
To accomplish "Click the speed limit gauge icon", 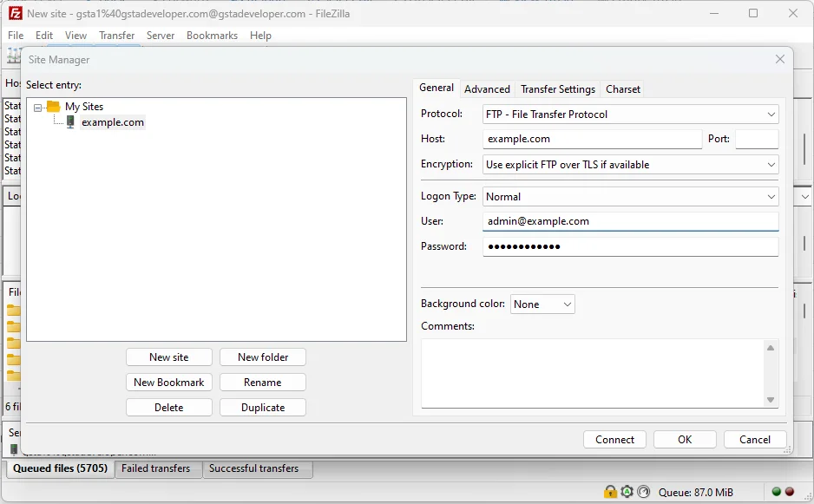I will click(644, 491).
